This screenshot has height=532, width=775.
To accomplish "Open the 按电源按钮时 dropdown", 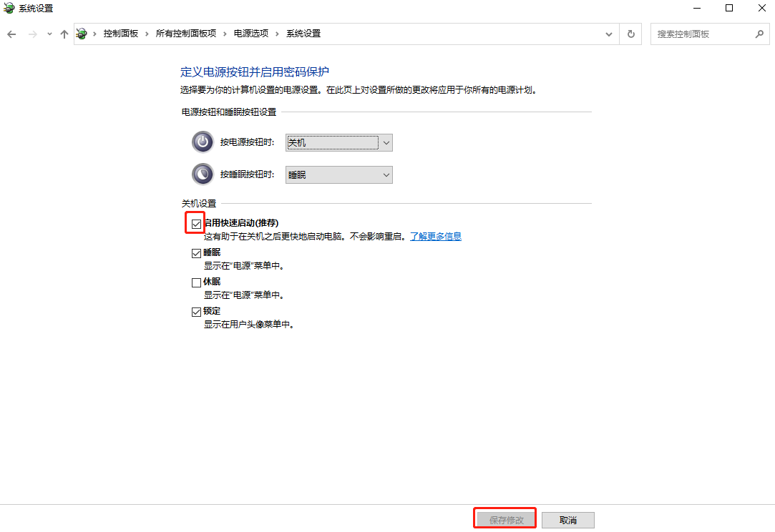I will click(339, 143).
